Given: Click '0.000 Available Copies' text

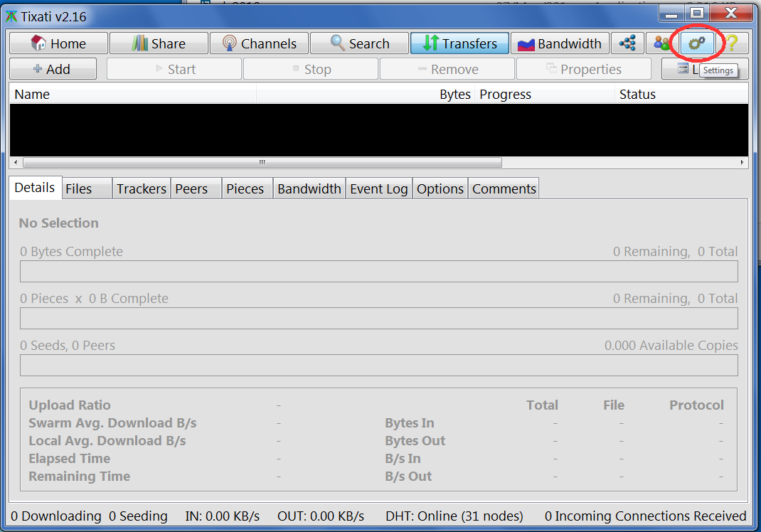Looking at the screenshot, I should click(671, 345).
